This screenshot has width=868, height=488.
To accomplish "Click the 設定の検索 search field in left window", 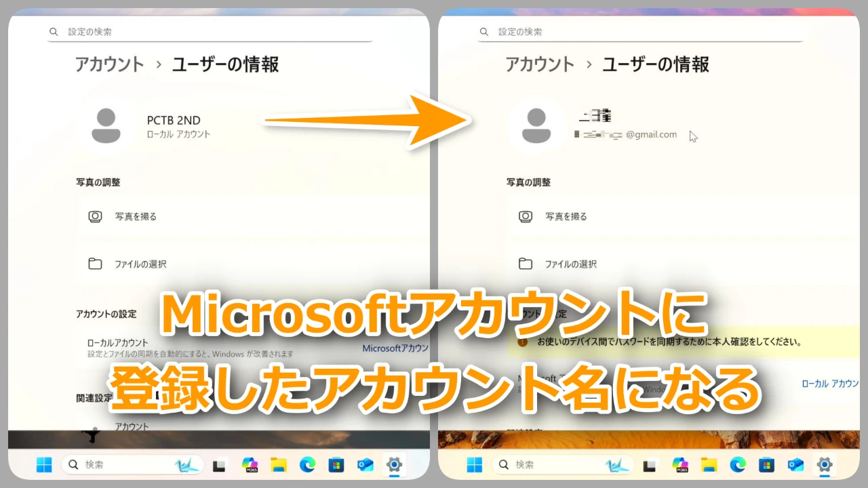I will pos(210,32).
